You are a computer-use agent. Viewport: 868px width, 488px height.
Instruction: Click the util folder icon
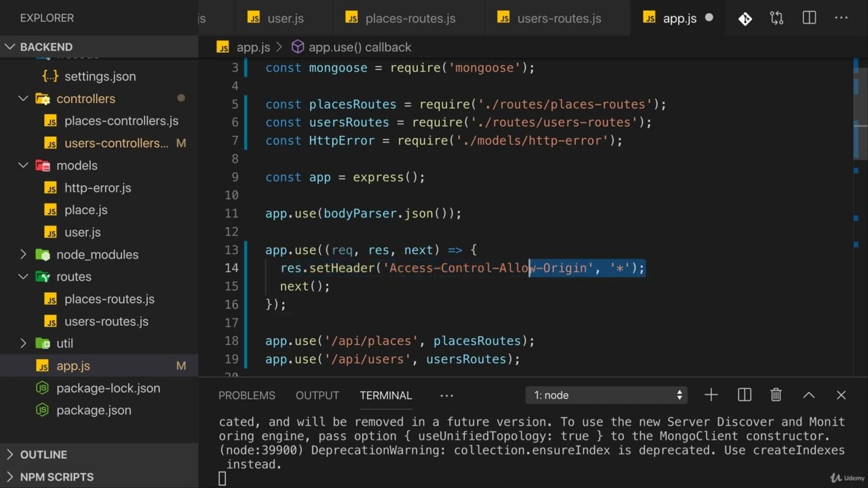pyautogui.click(x=43, y=344)
